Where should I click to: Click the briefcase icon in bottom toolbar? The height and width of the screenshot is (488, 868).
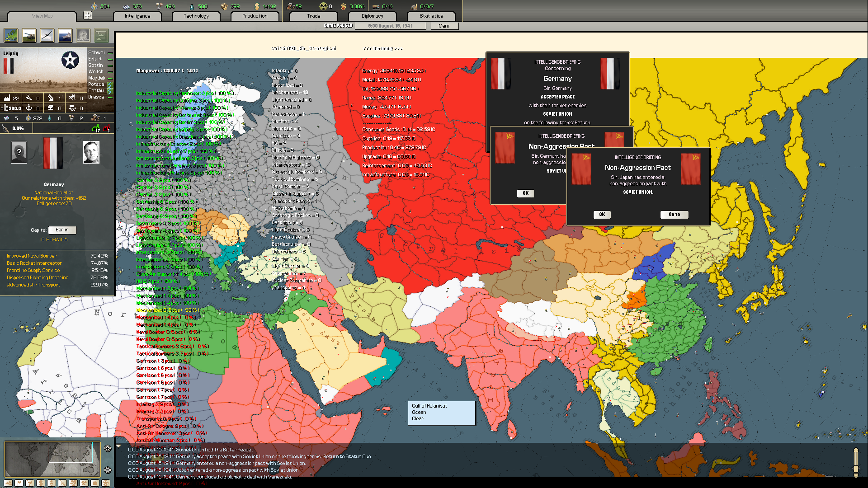point(94,483)
